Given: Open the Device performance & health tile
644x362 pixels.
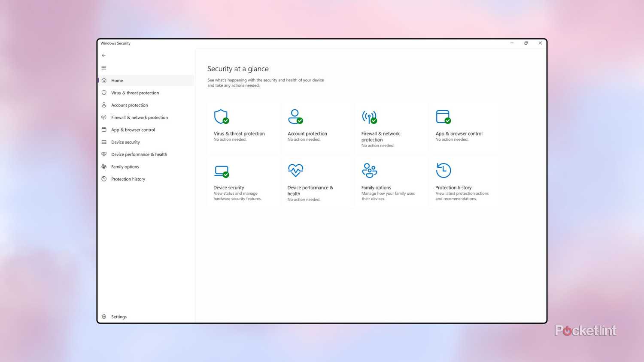Looking at the screenshot, I should pyautogui.click(x=318, y=180).
